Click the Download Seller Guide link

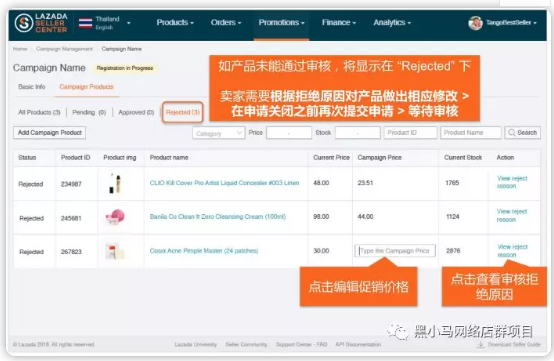[x=509, y=344]
